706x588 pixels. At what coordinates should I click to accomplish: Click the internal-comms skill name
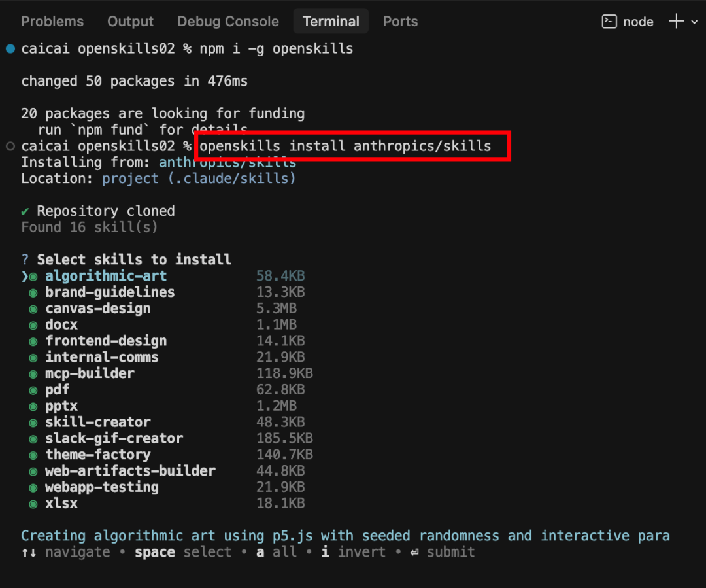[x=102, y=357]
